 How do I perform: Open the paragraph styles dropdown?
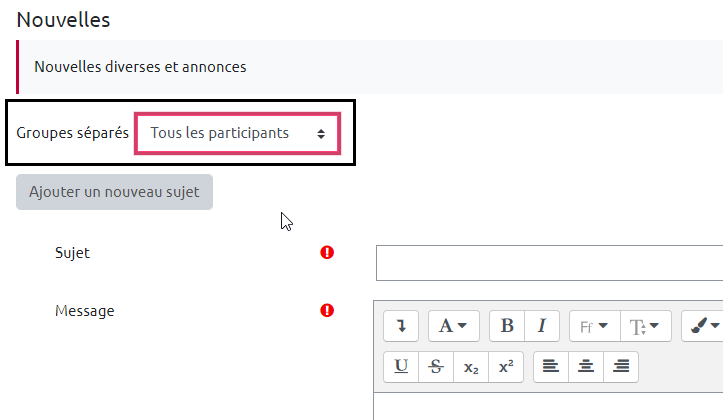453,325
